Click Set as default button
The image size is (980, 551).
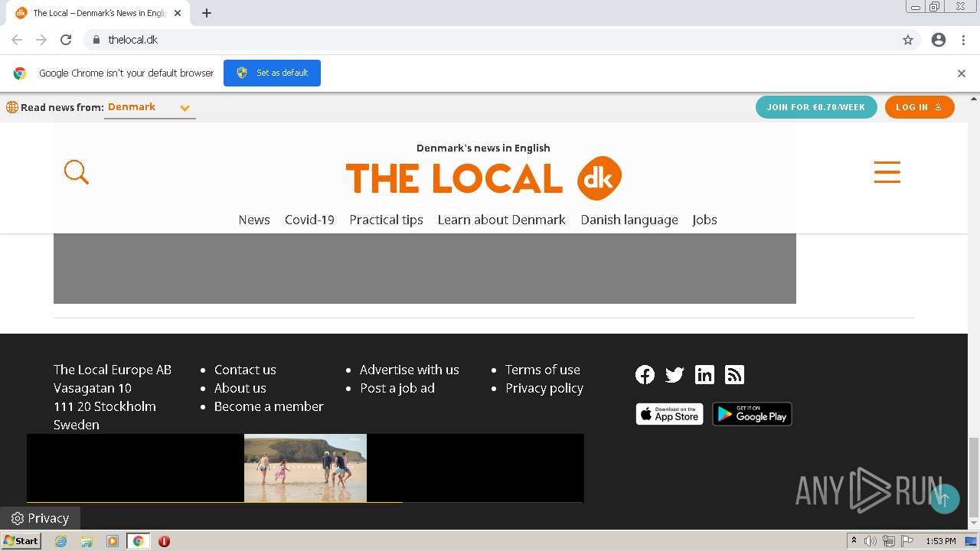point(272,73)
